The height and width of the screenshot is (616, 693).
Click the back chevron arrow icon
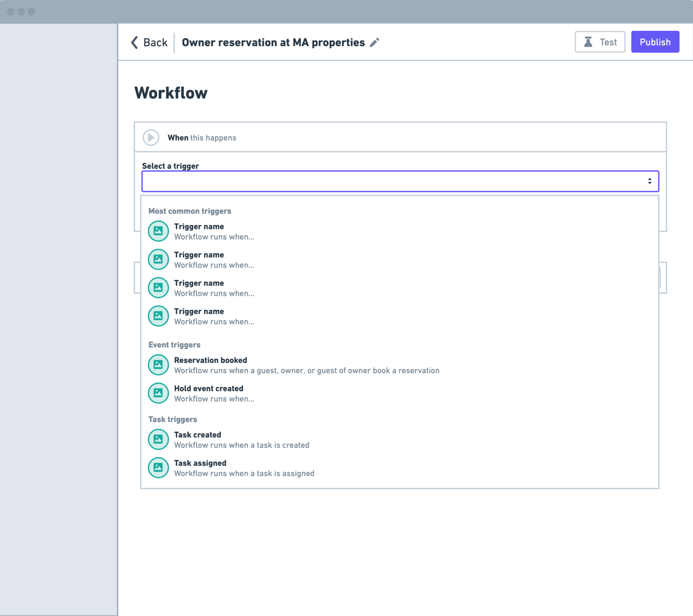[135, 42]
